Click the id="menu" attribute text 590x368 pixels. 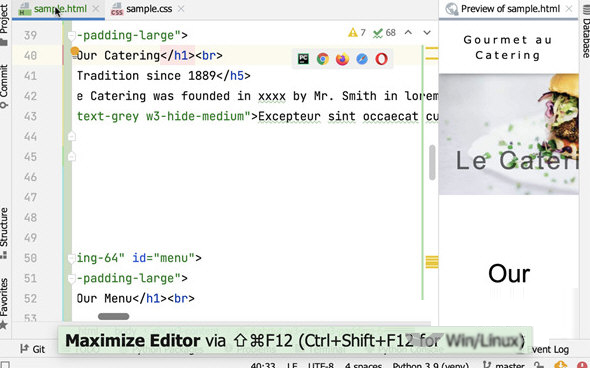coord(163,258)
